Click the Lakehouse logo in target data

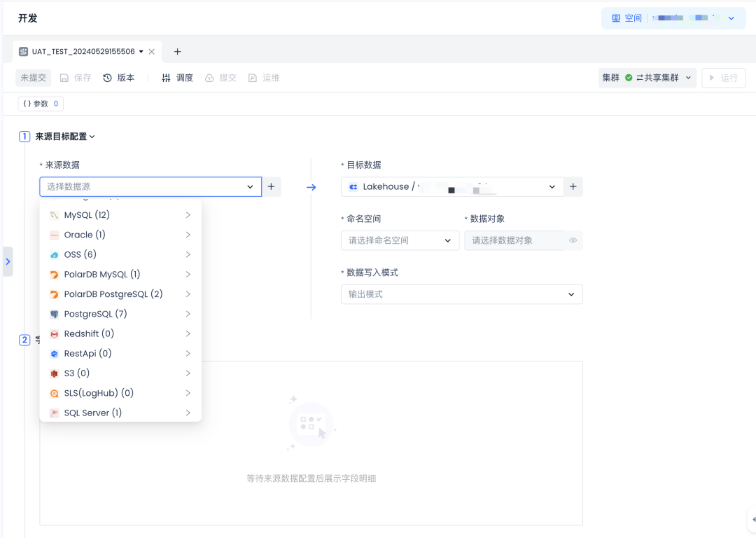(353, 187)
